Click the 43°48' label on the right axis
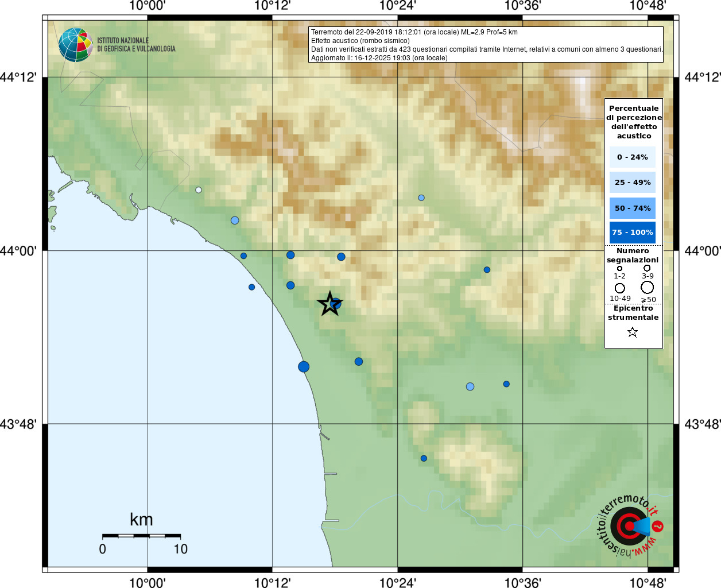This screenshot has width=721, height=588. coord(703,424)
